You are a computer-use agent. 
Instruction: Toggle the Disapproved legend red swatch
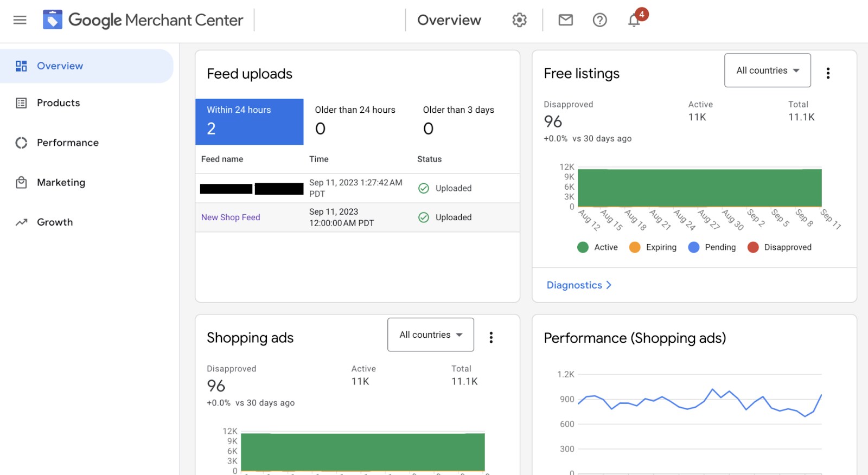[753, 247]
